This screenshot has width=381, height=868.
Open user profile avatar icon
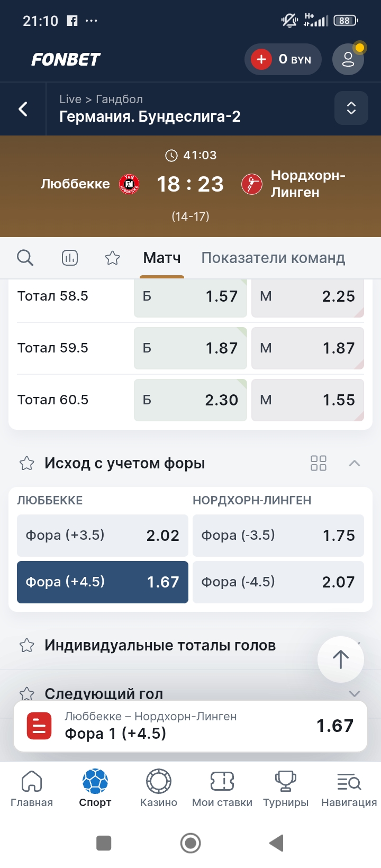(x=348, y=59)
